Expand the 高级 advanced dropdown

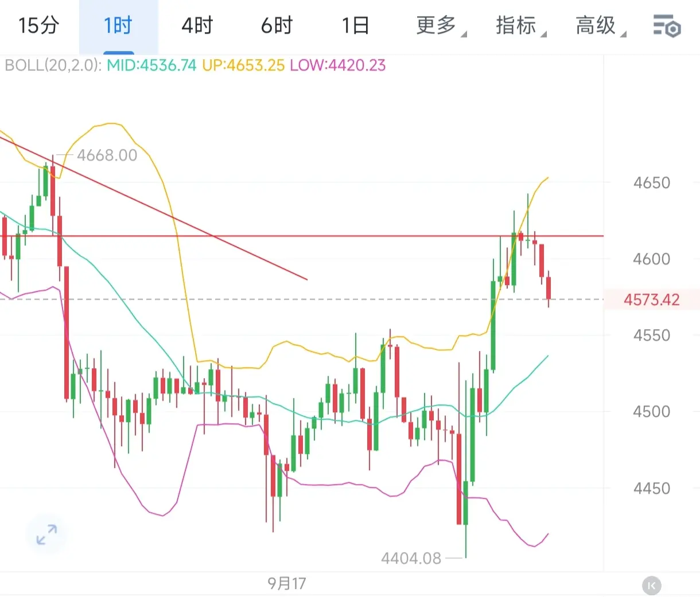(600, 26)
